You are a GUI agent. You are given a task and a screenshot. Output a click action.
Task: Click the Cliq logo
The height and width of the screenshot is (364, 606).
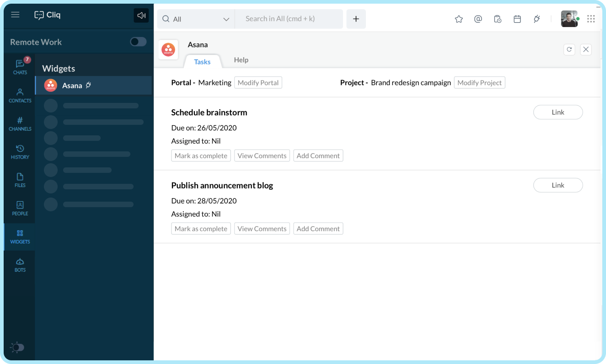(x=48, y=15)
